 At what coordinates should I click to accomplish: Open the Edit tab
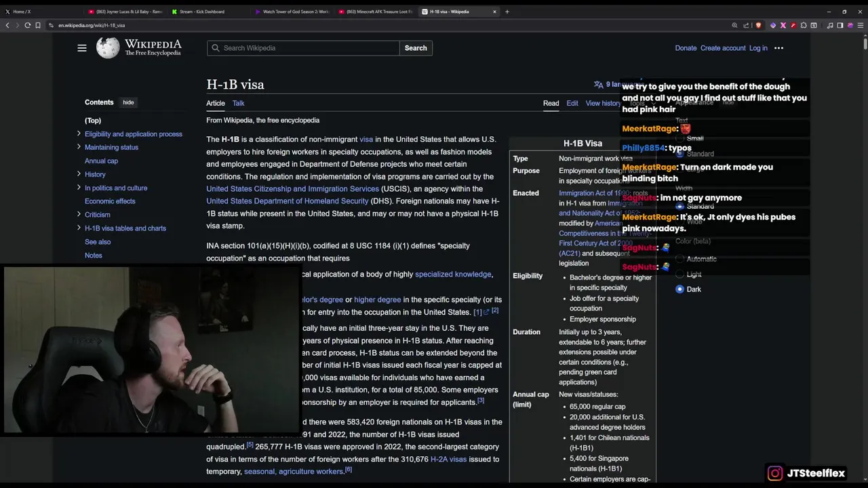point(572,103)
